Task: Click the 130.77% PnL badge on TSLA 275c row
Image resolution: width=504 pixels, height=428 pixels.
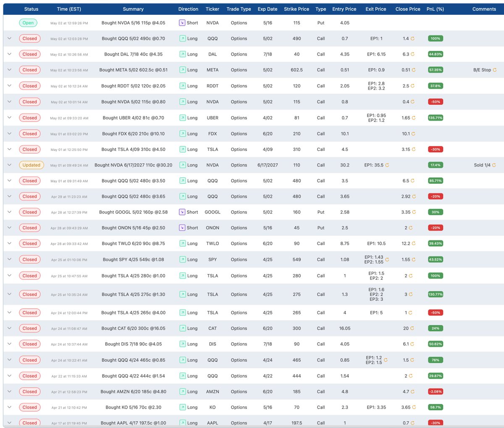Action: (436, 294)
